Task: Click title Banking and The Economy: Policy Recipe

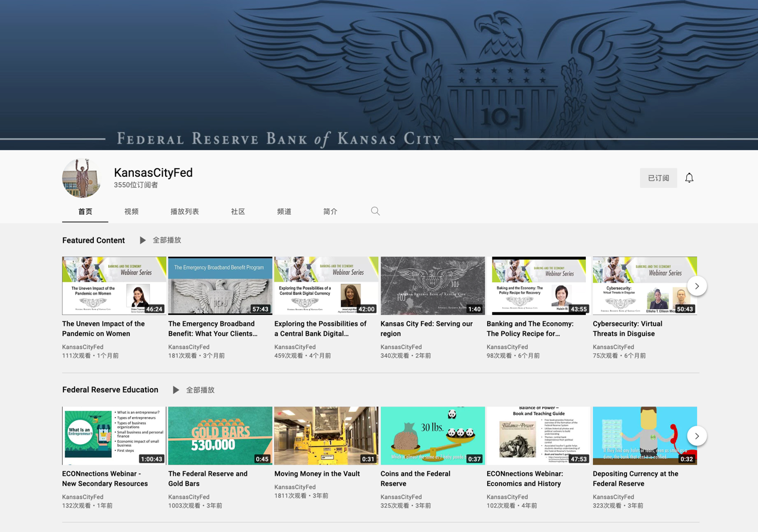Action: [x=530, y=329]
